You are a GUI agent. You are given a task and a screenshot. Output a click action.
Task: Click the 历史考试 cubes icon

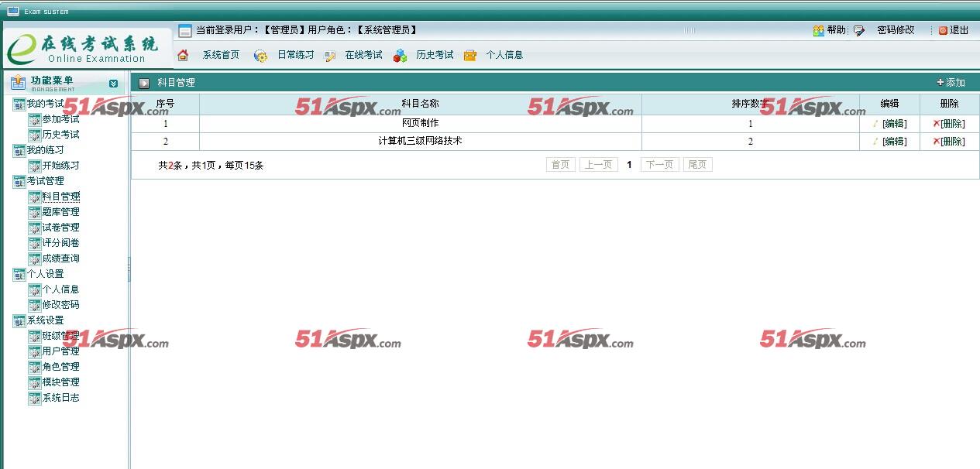tap(400, 56)
